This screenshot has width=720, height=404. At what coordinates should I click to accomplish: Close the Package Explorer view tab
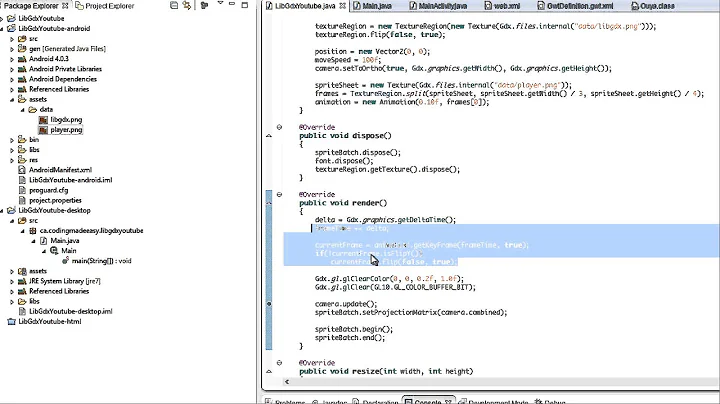(65, 6)
